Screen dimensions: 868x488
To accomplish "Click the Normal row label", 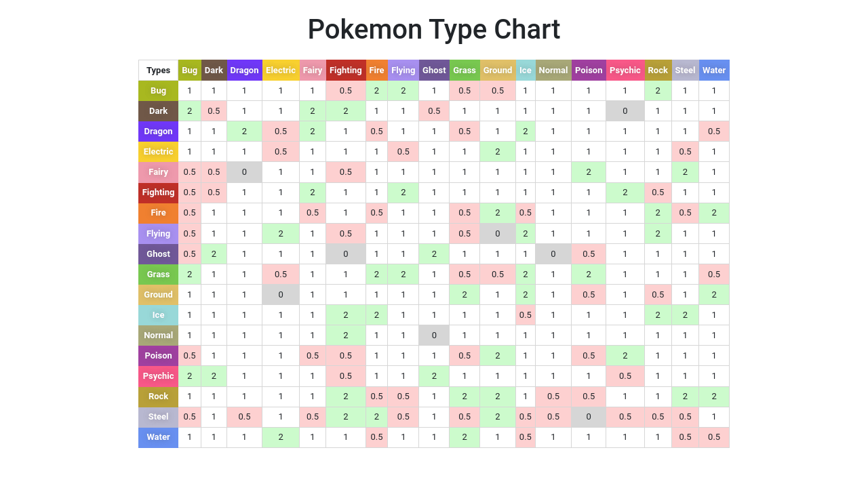I will [159, 335].
